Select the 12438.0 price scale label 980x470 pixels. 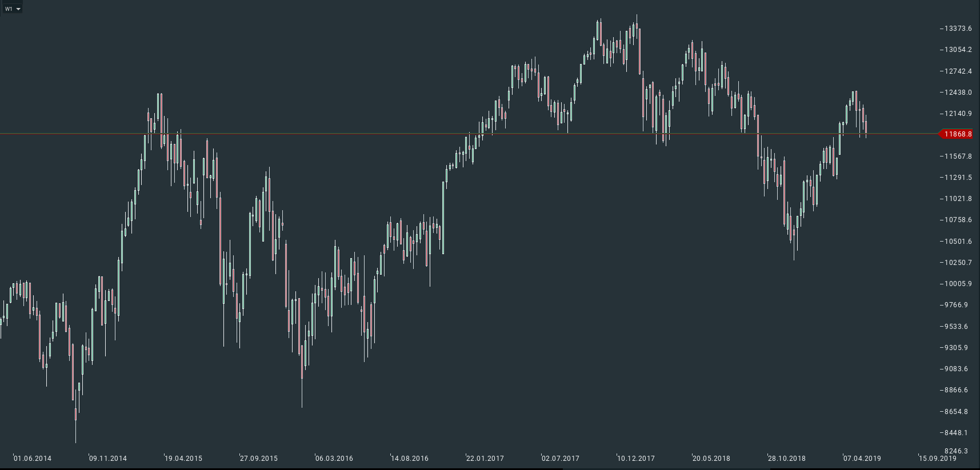click(x=958, y=93)
